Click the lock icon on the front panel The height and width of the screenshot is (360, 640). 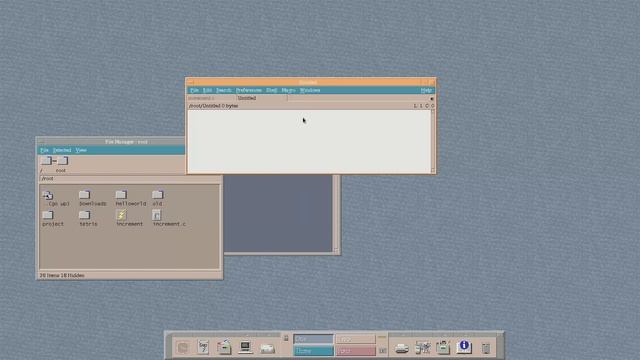286,338
